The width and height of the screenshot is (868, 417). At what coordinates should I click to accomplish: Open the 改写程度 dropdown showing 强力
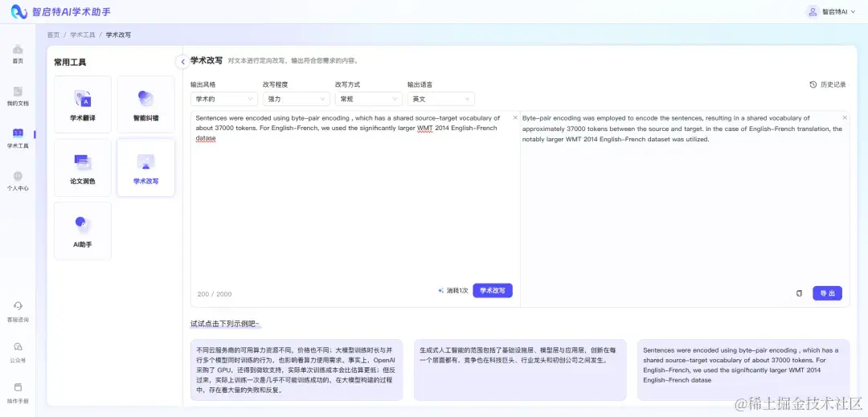[296, 99]
